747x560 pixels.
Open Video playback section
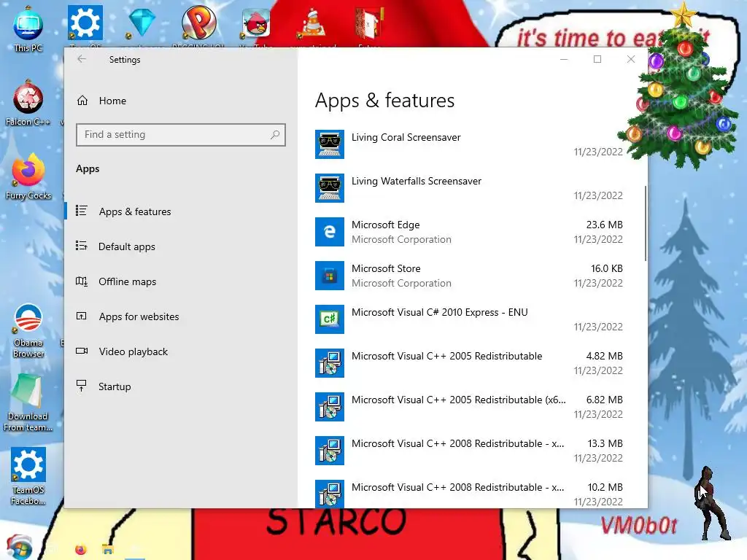point(133,352)
